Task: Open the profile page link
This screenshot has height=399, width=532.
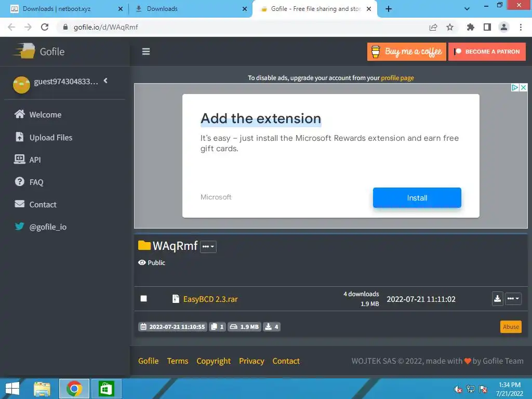Action: point(397,78)
